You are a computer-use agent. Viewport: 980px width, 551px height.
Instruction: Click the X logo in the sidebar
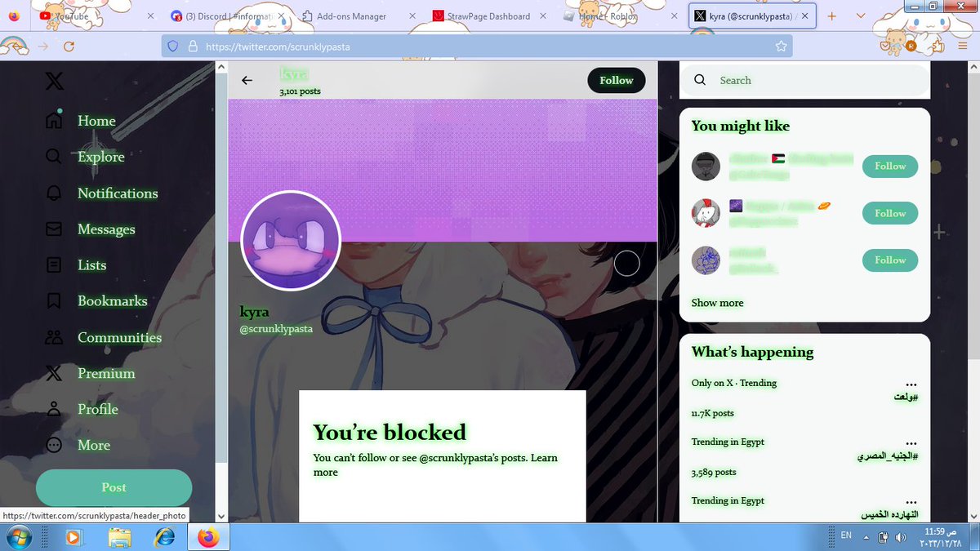(54, 81)
